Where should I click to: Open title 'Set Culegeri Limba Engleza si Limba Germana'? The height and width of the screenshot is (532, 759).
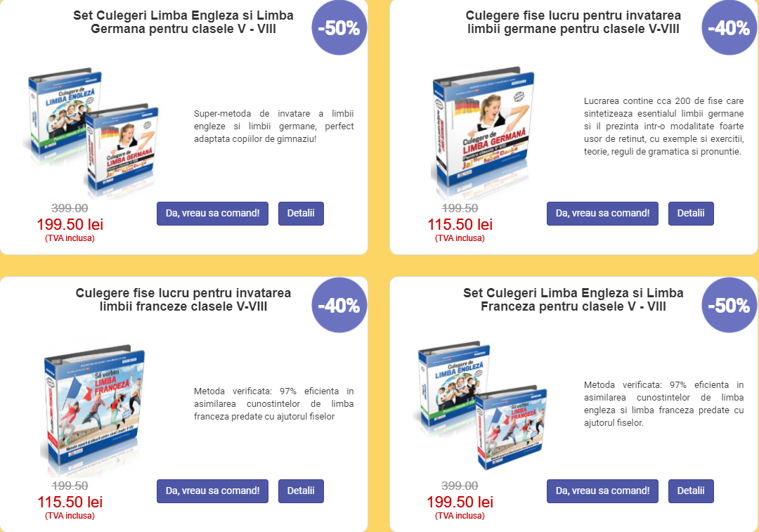pos(183,22)
